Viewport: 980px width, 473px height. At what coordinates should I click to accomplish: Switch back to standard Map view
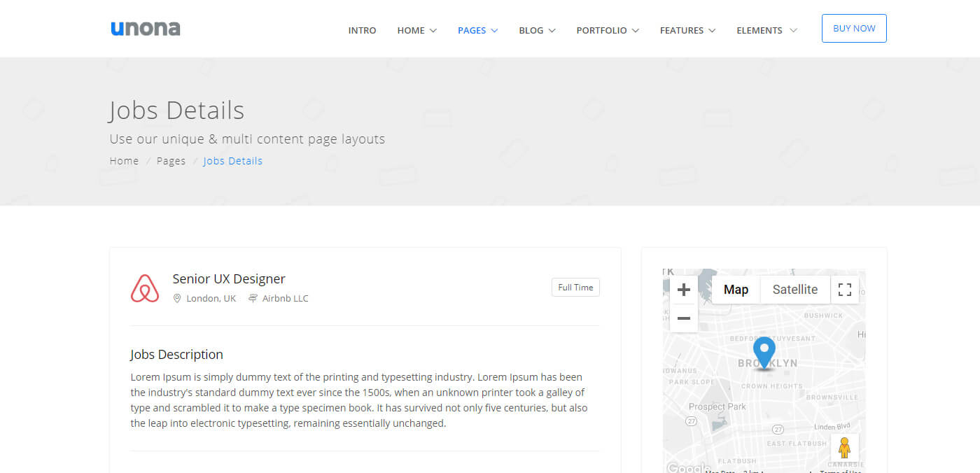[736, 289]
